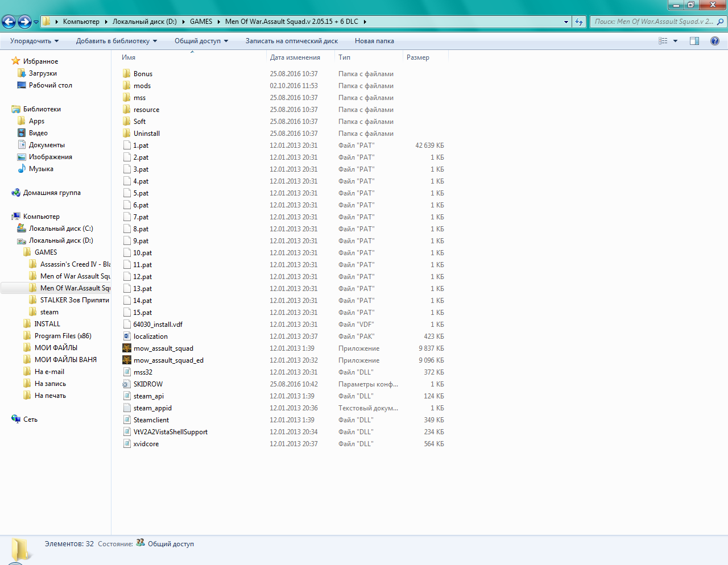Open Сеть in the navigation pane
Image resolution: width=728 pixels, height=565 pixels.
coord(30,419)
